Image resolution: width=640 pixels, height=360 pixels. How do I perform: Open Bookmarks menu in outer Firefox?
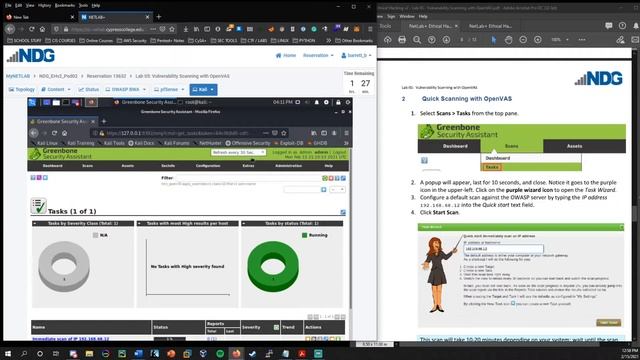64,5
